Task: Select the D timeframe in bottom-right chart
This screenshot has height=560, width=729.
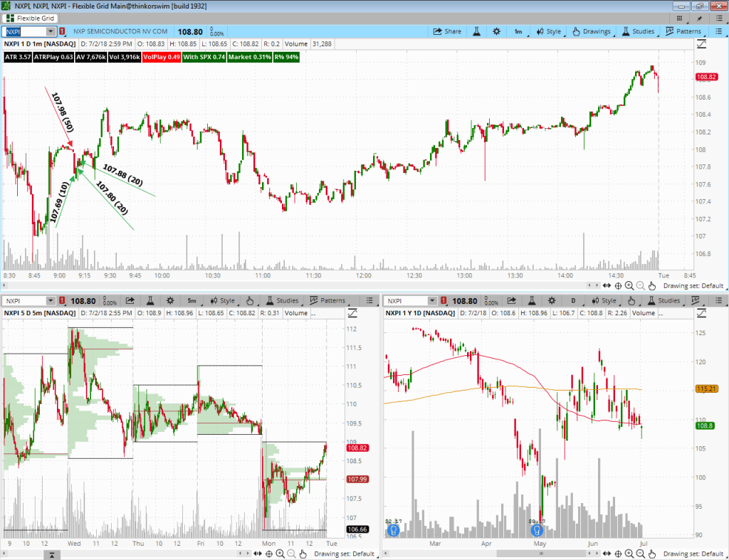Action: click(x=572, y=300)
